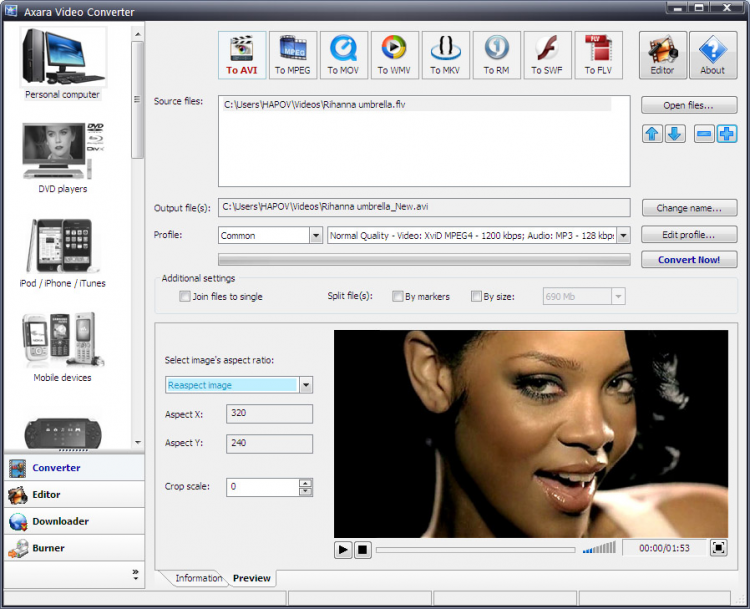This screenshot has height=609, width=750.
Task: Choose iPod / iPhone / iTunes category
Action: pos(63,252)
